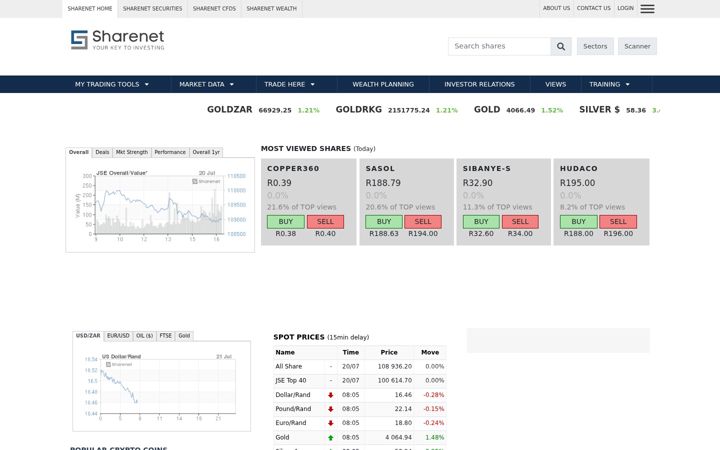Click Sell on COPPER360 card
The image size is (720, 450).
[x=325, y=222]
